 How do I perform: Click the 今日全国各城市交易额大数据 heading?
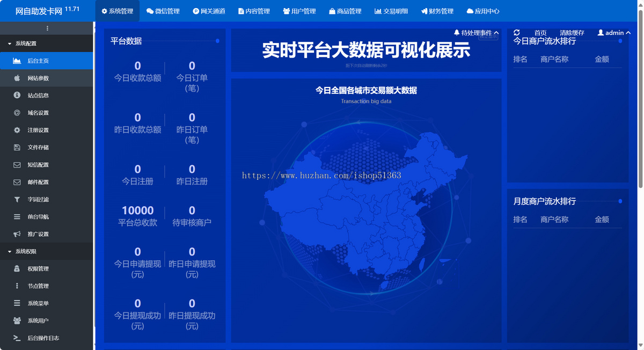pyautogui.click(x=366, y=90)
